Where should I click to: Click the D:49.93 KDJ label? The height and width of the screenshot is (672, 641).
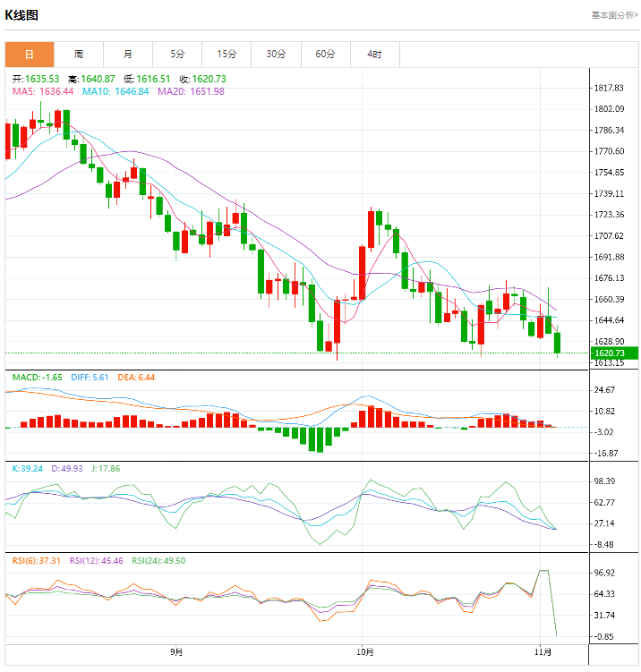[67, 469]
